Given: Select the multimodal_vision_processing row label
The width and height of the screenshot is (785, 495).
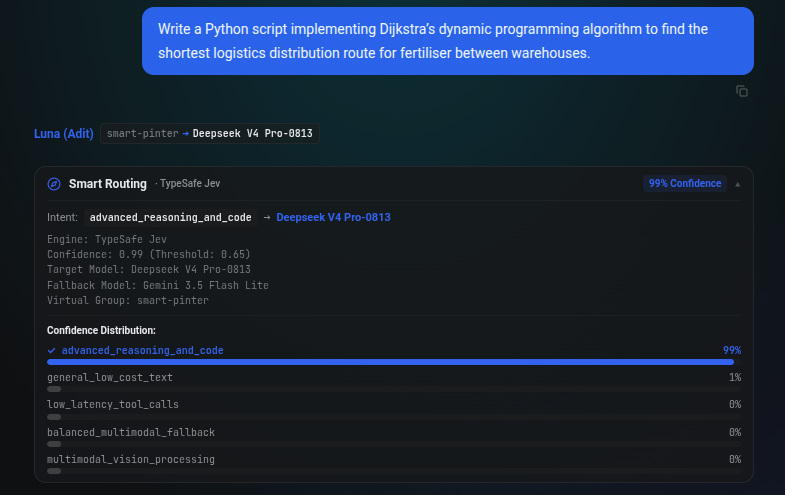Looking at the screenshot, I should click(x=131, y=459).
